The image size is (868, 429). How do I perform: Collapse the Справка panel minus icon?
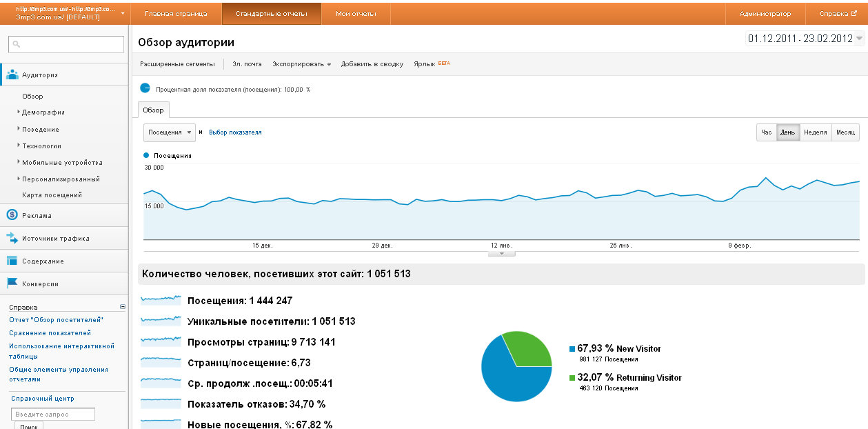pos(123,307)
